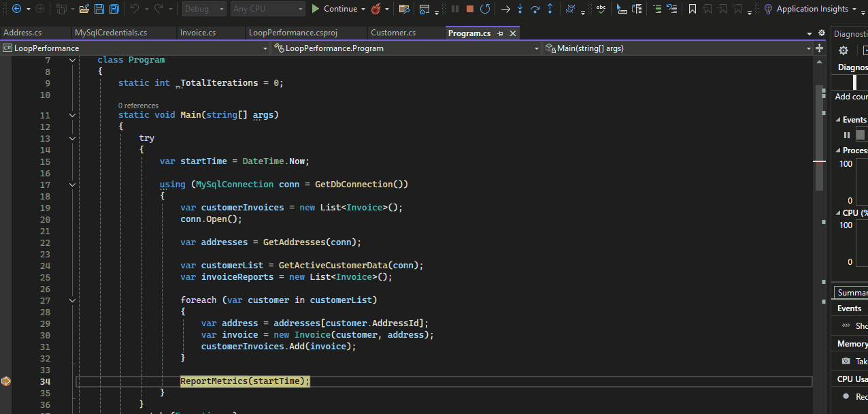Click the red error marker on the scrollbar
868x414 pixels.
(x=820, y=162)
